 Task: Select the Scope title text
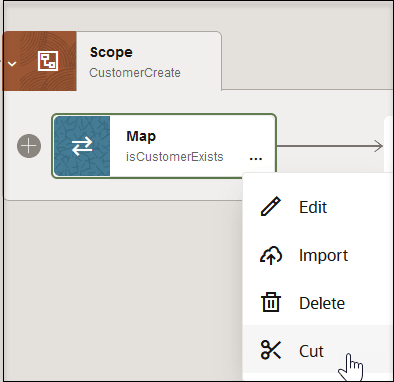pyautogui.click(x=111, y=52)
